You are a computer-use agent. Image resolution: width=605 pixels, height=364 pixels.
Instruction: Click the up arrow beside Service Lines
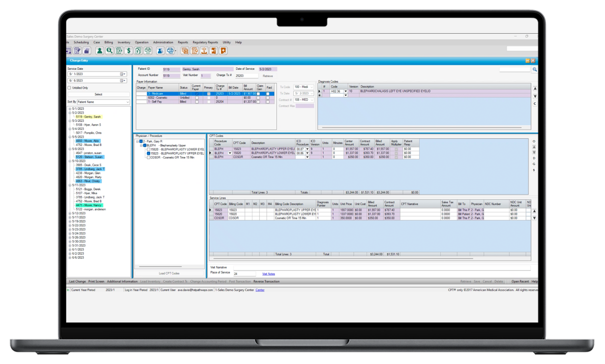click(534, 211)
